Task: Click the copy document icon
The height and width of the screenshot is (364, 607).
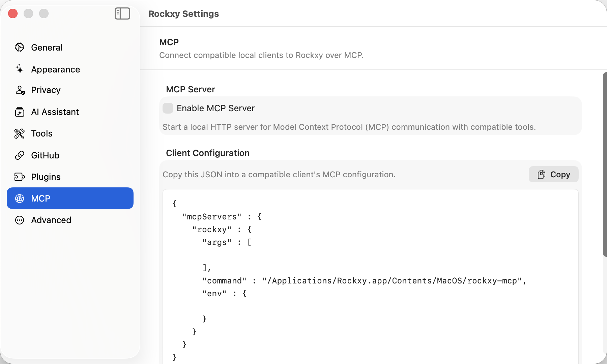Action: [x=541, y=174]
